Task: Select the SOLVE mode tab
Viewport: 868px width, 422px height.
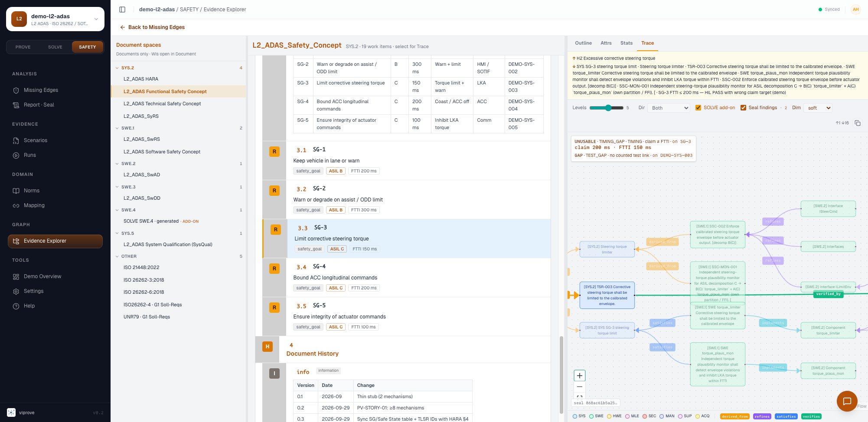Action: pyautogui.click(x=55, y=47)
